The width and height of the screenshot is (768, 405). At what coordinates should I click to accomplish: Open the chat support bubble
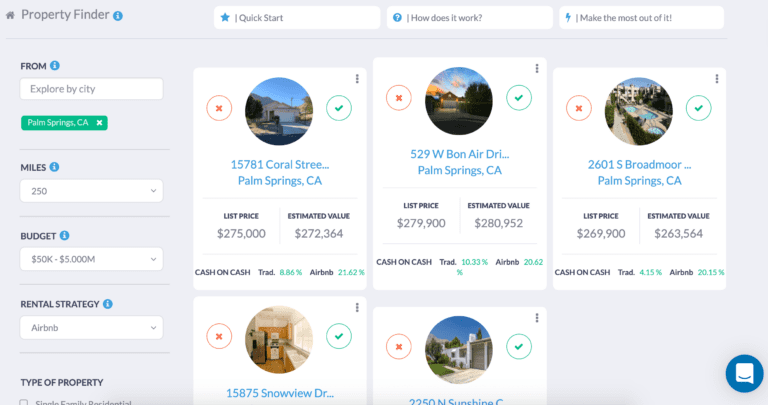[744, 374]
